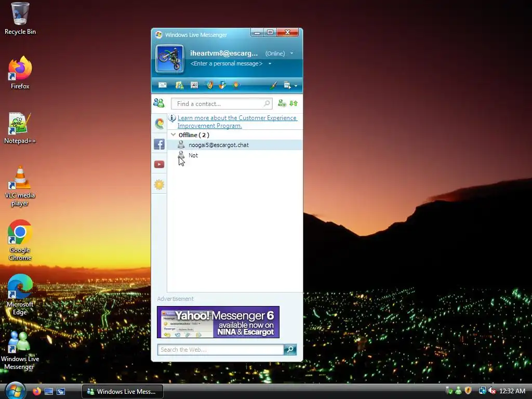Screen dimensions: 532x399
Task: Open the Facebook sidebar tab
Action: (x=159, y=144)
